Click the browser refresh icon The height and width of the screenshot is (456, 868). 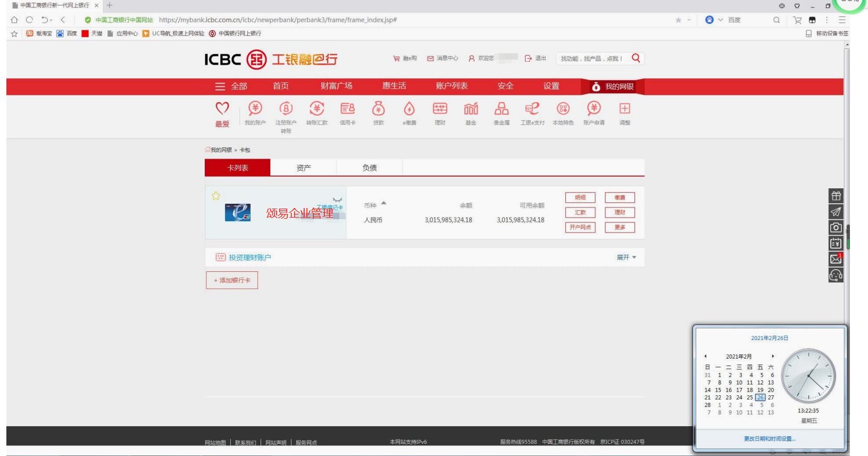point(29,20)
